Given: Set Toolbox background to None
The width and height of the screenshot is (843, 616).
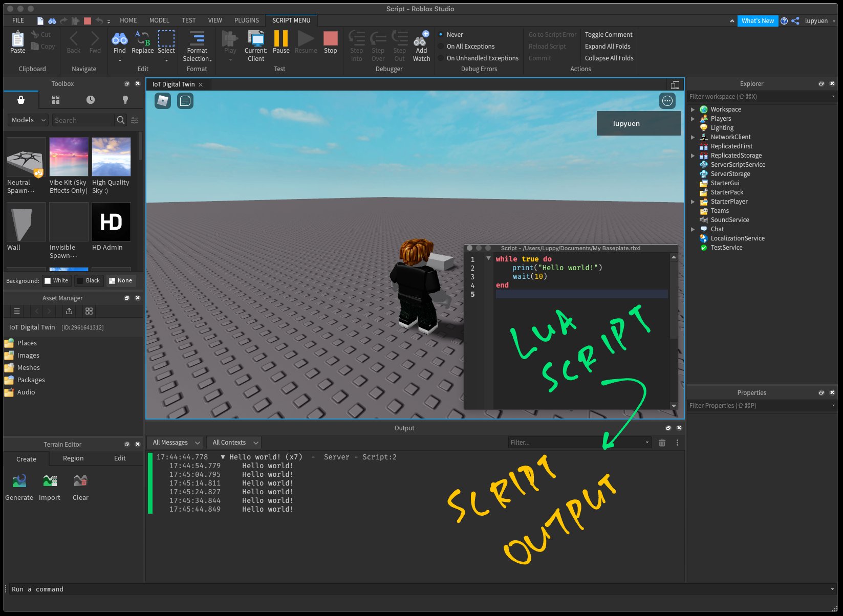Looking at the screenshot, I should [x=121, y=280].
